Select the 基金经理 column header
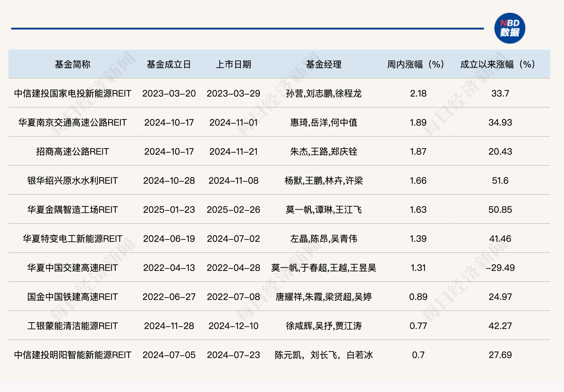The width and height of the screenshot is (564, 392). click(x=324, y=65)
